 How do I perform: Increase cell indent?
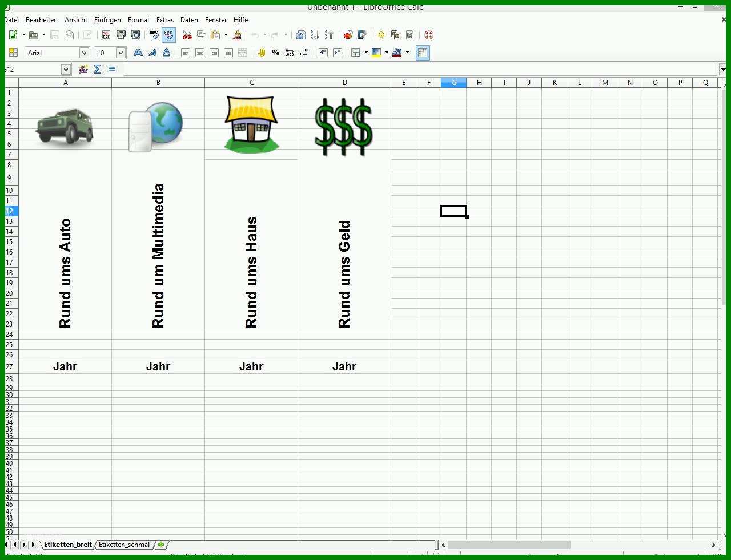tap(338, 53)
